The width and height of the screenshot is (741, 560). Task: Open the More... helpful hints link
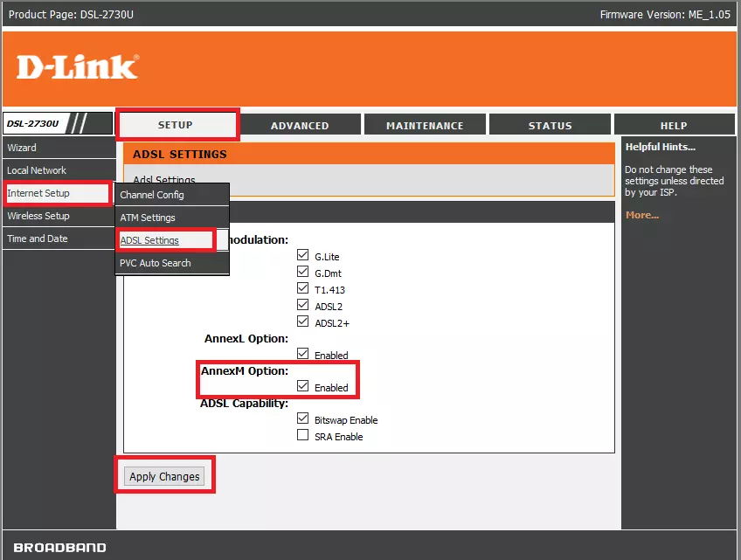(642, 215)
